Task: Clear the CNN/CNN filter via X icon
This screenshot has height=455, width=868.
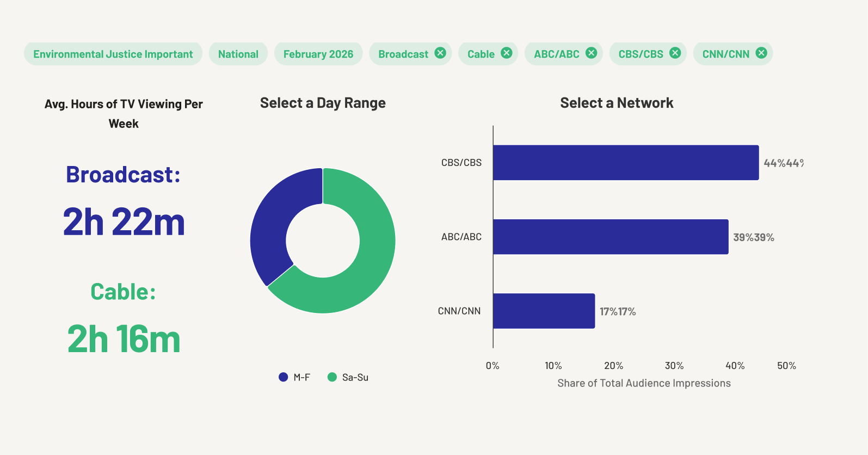Action: pos(761,53)
